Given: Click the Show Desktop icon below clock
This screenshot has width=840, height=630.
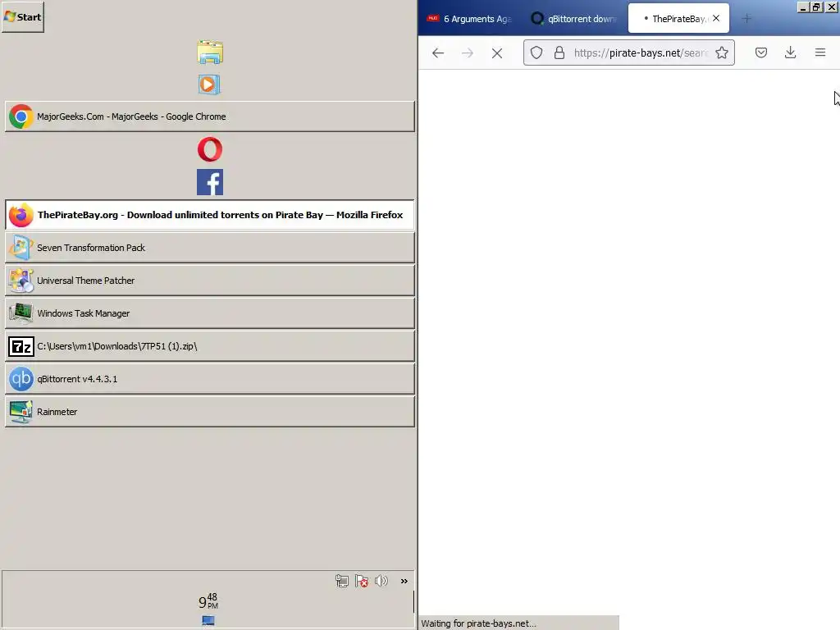Looking at the screenshot, I should tap(208, 620).
